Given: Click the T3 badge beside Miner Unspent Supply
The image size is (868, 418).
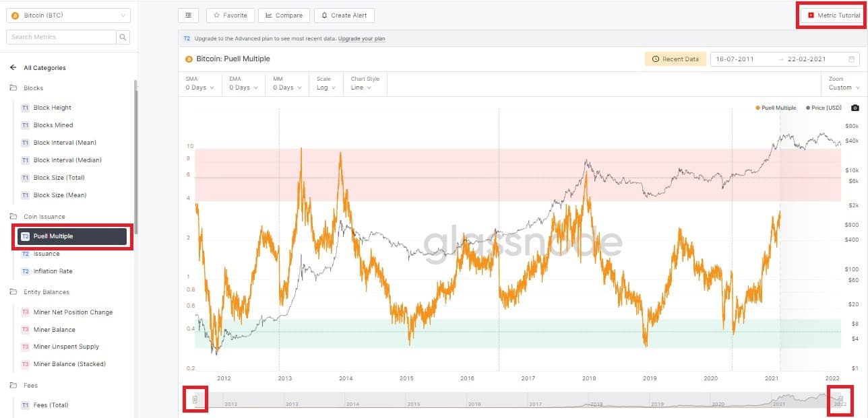Looking at the screenshot, I should pyautogui.click(x=25, y=347).
